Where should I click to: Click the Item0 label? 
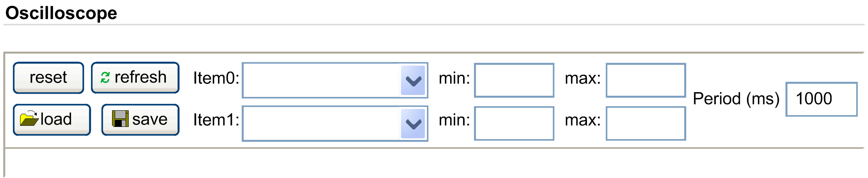(216, 78)
